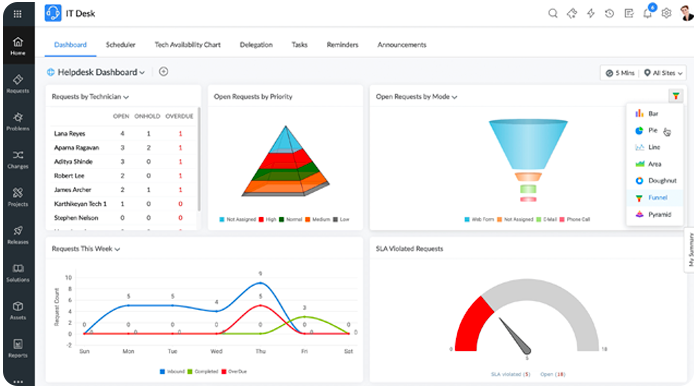The image size is (700, 389).
Task: Open quick actions lightning icon
Action: 591,13
